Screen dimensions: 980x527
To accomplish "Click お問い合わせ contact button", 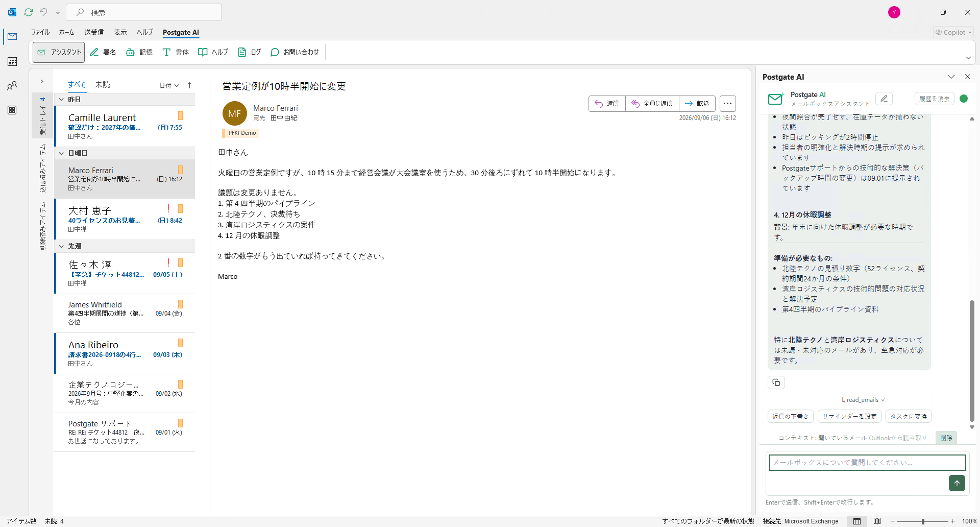I will (295, 52).
